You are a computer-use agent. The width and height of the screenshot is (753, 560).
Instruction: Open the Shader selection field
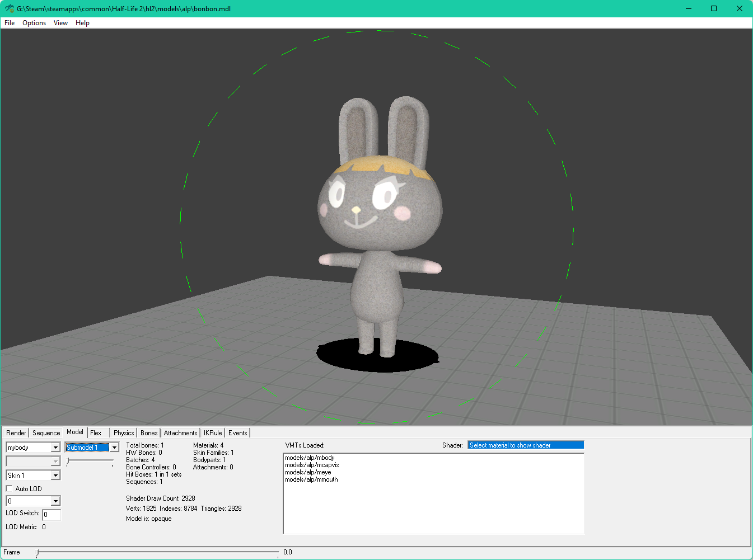(526, 445)
